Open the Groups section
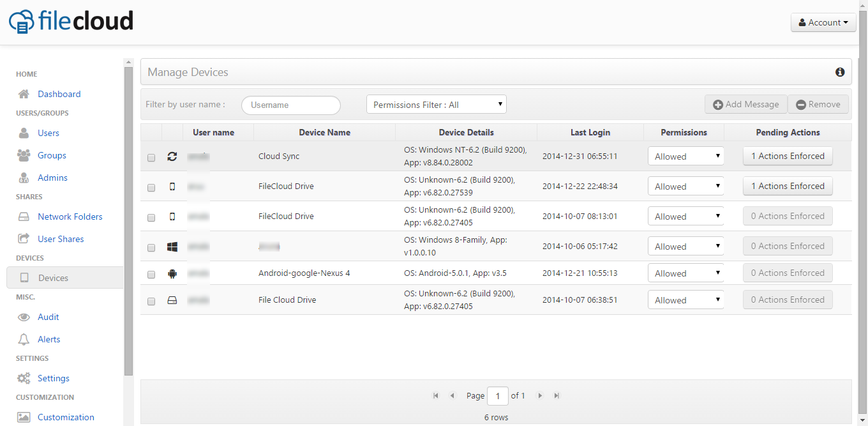The width and height of the screenshot is (868, 426). click(x=52, y=155)
